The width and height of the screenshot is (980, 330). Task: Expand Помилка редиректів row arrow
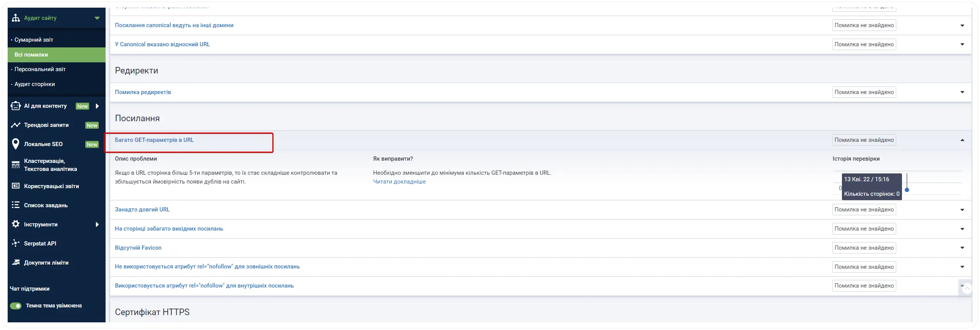click(x=962, y=92)
